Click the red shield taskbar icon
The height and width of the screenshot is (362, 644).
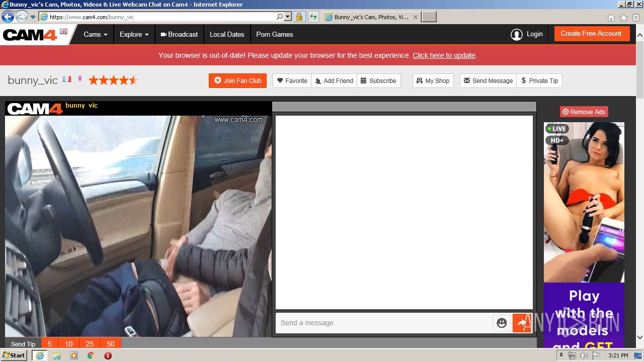(108, 355)
